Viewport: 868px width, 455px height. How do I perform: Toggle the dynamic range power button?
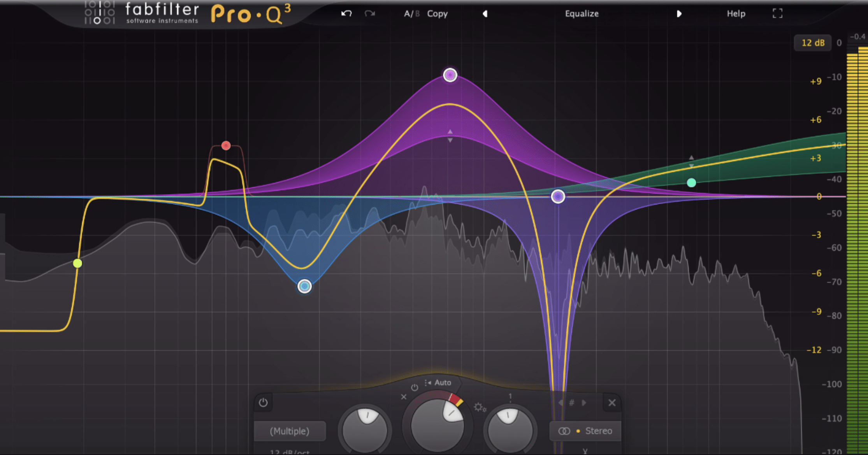click(414, 388)
